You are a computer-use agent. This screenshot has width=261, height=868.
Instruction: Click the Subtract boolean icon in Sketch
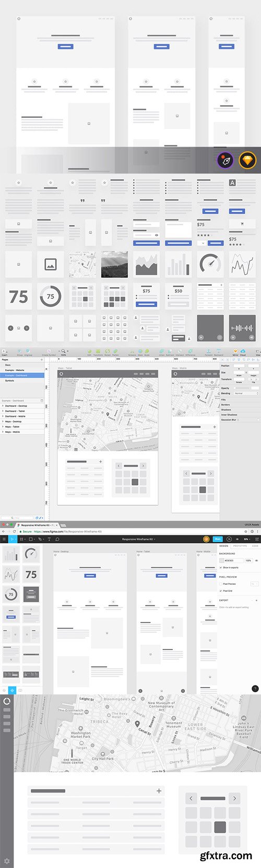(170, 352)
